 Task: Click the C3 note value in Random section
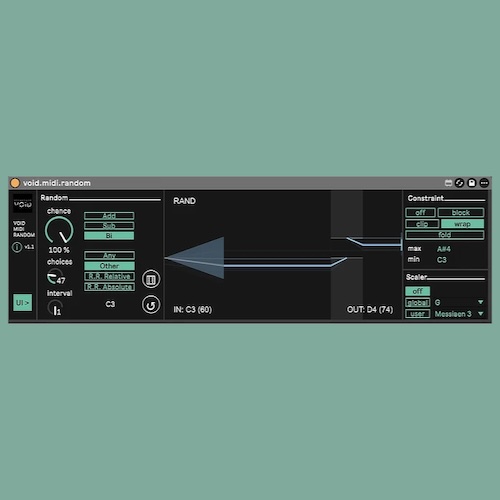coord(110,304)
